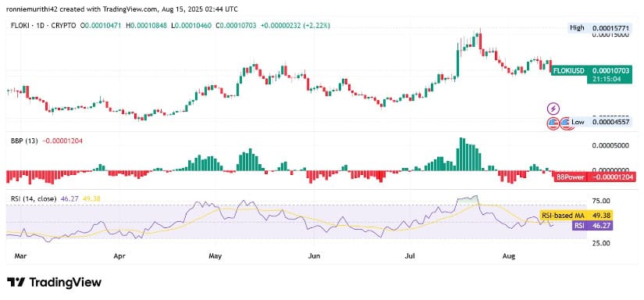Click the Mar label on time axis
Screen dimensions: 644x300
pos(20,256)
